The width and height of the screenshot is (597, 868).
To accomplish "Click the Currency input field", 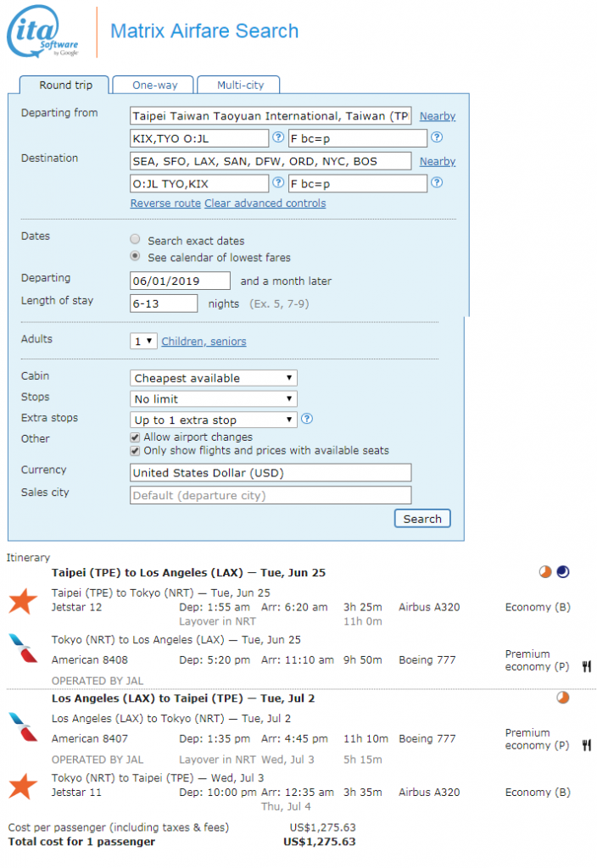I will 271,473.
